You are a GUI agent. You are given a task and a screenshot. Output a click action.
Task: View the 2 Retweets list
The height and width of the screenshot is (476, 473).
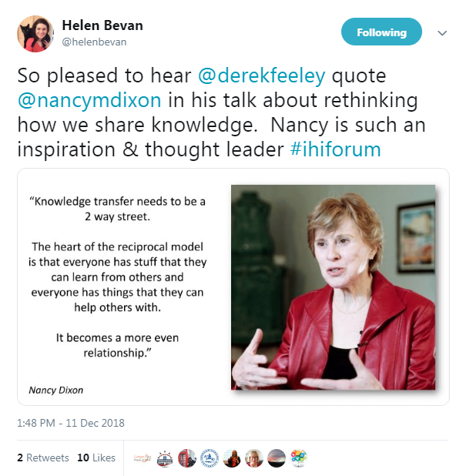point(43,458)
